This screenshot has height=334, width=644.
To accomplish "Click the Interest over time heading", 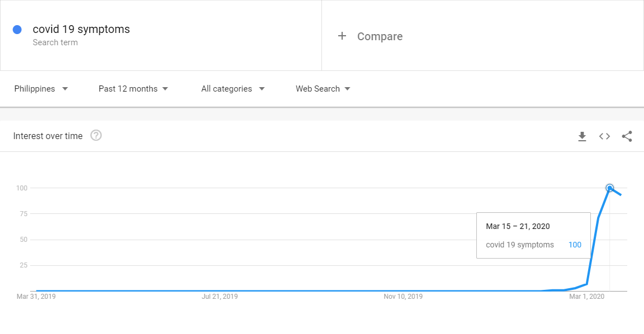I will (x=48, y=136).
